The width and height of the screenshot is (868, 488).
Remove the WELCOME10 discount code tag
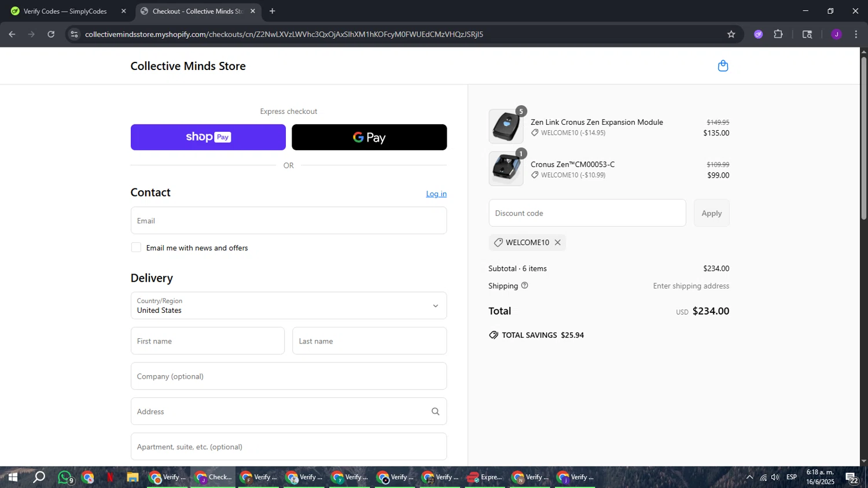(558, 242)
